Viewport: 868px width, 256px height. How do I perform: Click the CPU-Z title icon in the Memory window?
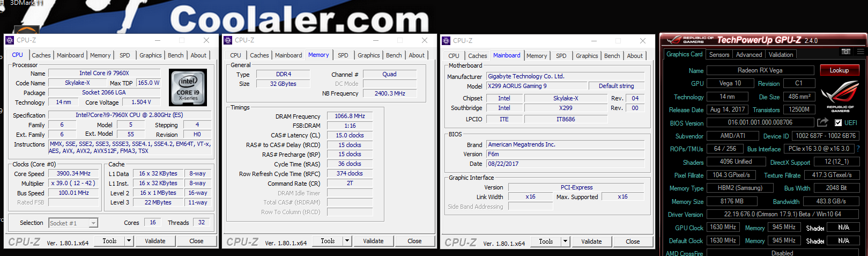click(x=228, y=40)
